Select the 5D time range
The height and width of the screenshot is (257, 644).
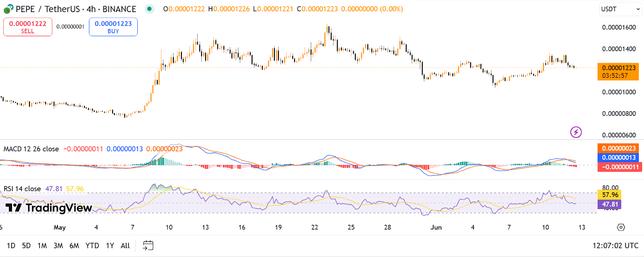pos(26,245)
